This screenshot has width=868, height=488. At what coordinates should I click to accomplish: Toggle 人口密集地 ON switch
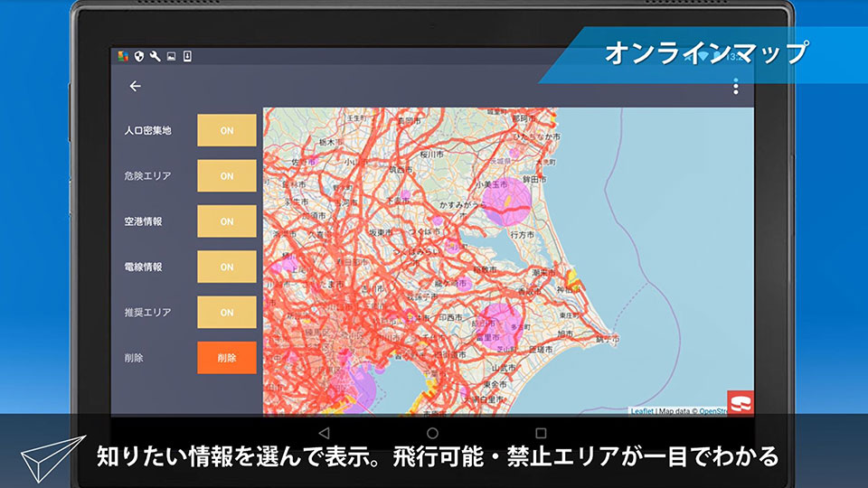point(227,131)
